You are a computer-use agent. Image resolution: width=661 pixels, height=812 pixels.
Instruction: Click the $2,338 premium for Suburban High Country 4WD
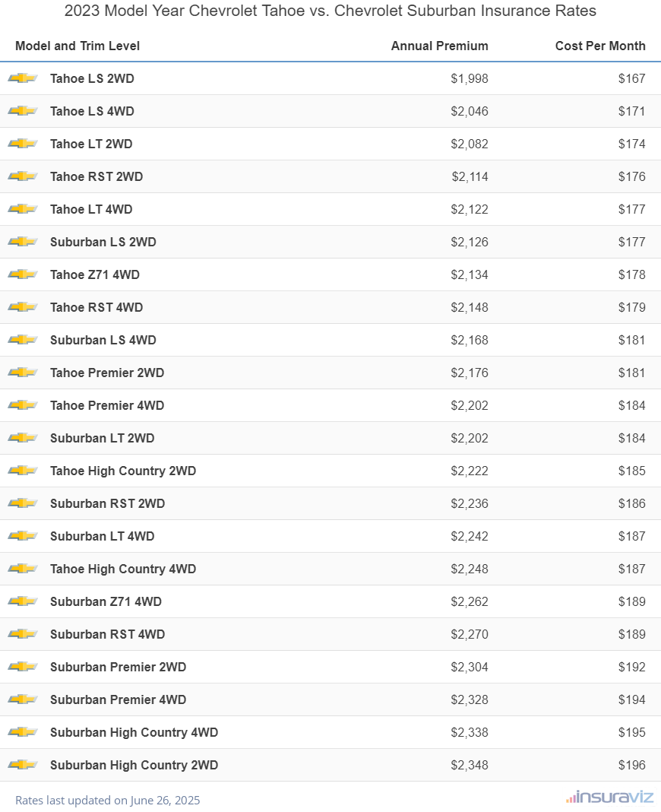pyautogui.click(x=470, y=732)
